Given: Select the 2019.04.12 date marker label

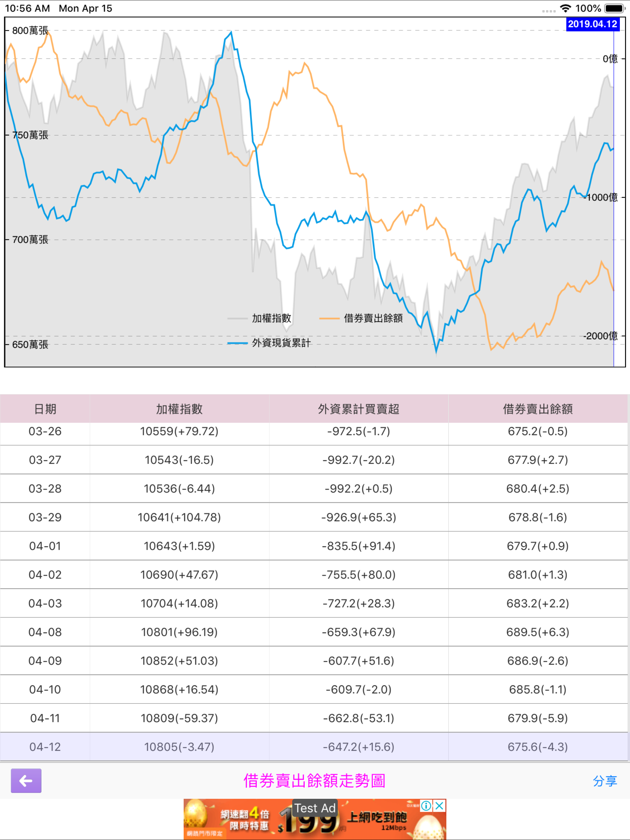Looking at the screenshot, I should pyautogui.click(x=592, y=24).
